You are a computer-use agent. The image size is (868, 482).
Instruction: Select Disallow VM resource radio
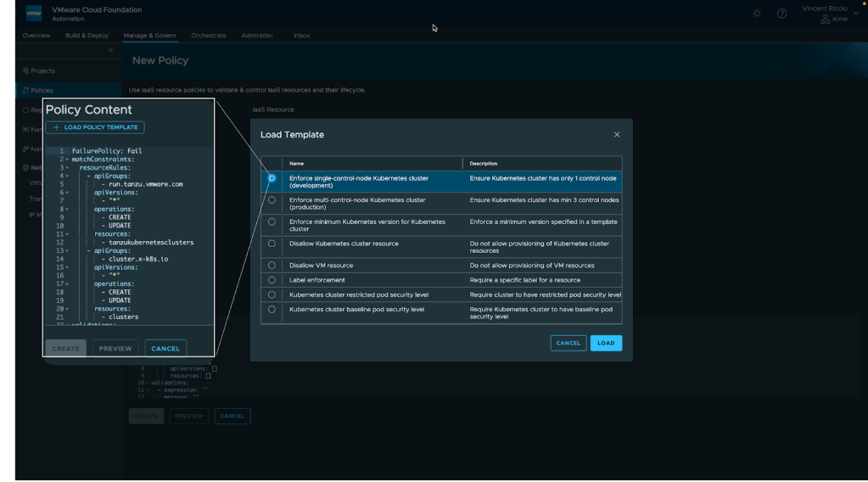272,265
